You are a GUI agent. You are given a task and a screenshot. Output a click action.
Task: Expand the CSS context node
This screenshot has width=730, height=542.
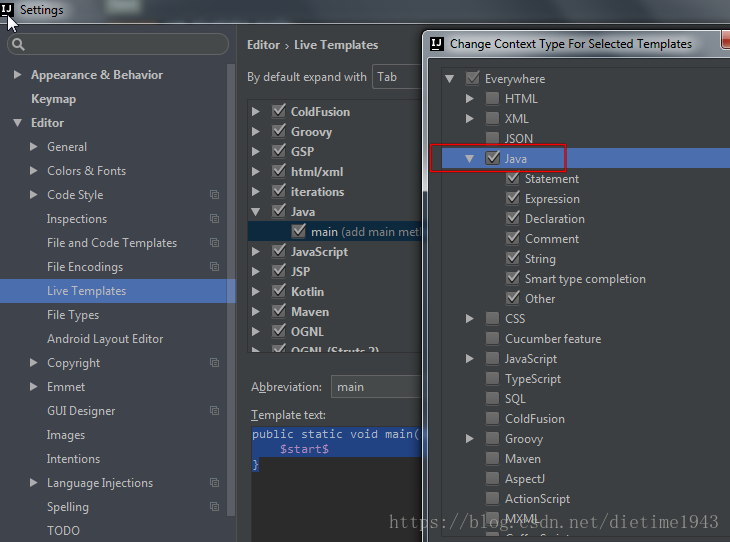click(x=470, y=318)
